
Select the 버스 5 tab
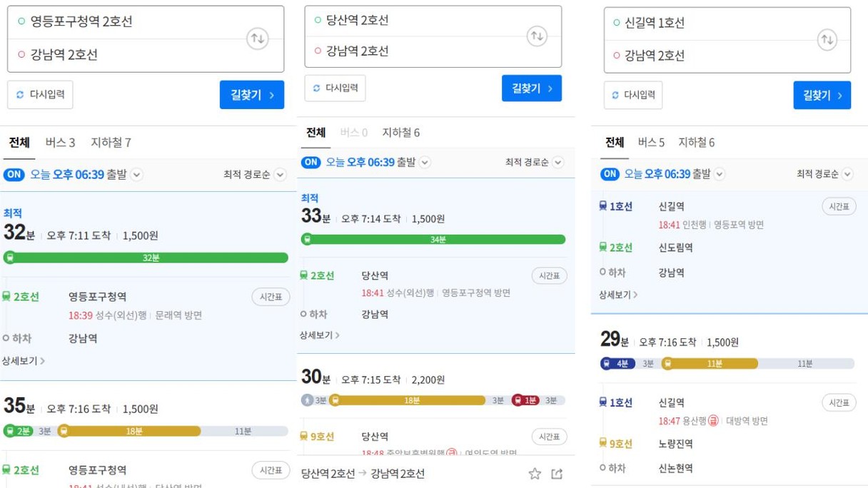[651, 142]
